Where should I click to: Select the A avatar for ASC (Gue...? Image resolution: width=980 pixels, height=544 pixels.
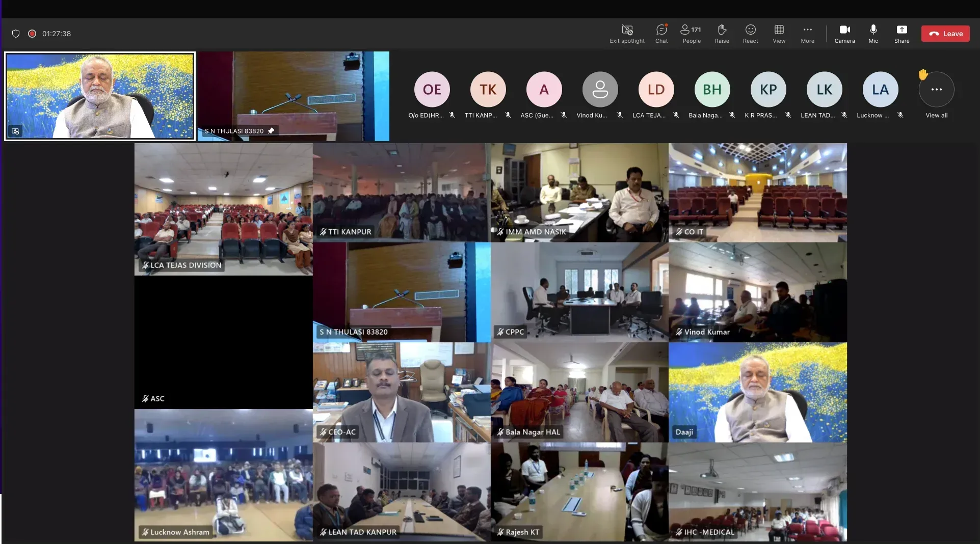(544, 90)
